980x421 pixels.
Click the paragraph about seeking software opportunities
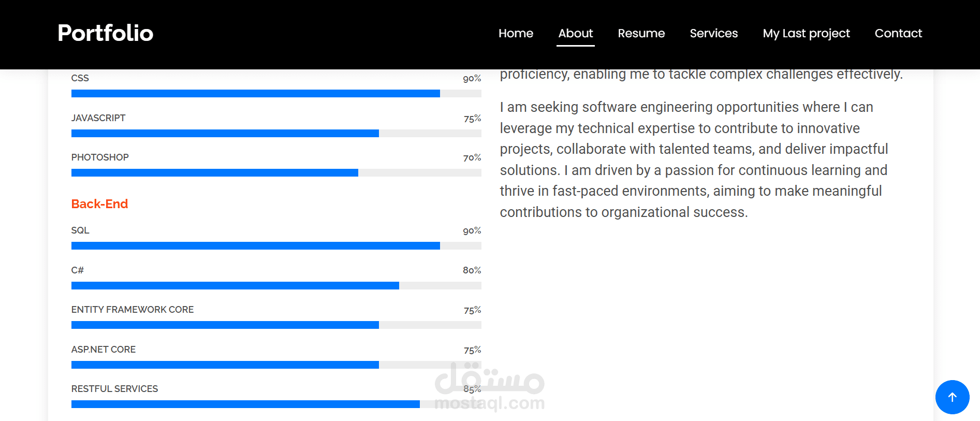click(x=694, y=159)
